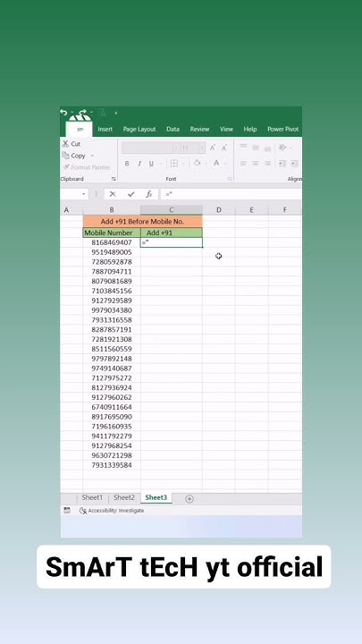The image size is (362, 644).
Task: Click the Orientation text-angle icon
Action: coord(282,147)
